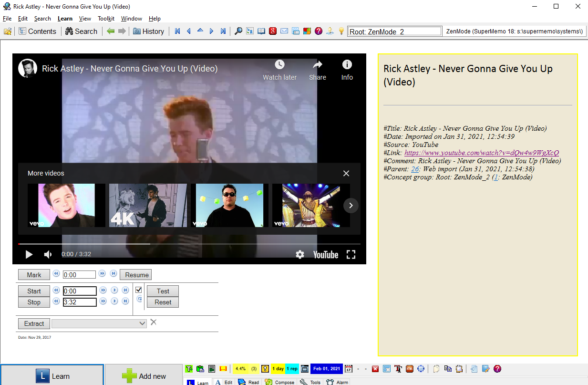Click the Stop time field showing 3:32
This screenshot has height=385, width=588.
click(80, 302)
